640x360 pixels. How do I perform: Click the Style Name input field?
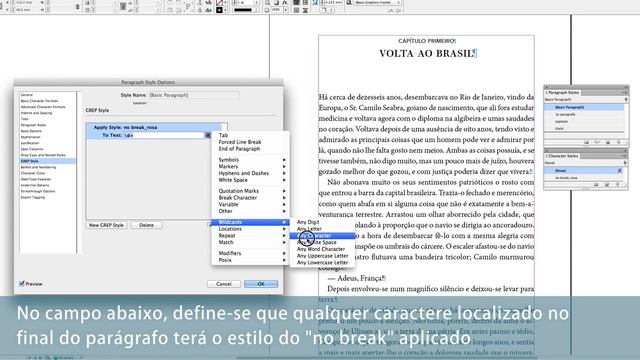point(194,95)
